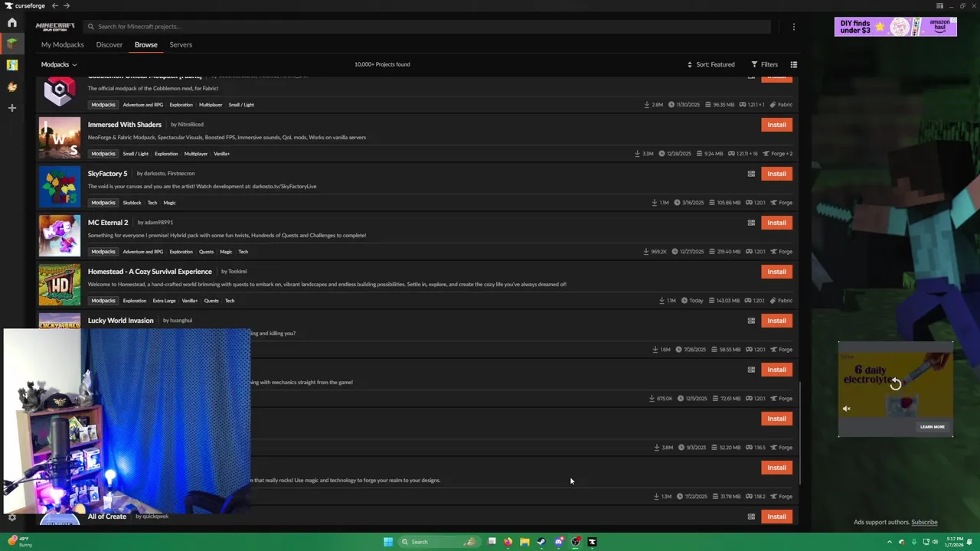Open the Immersed With Shaders title
The width and height of the screenshot is (980, 551).
(125, 125)
